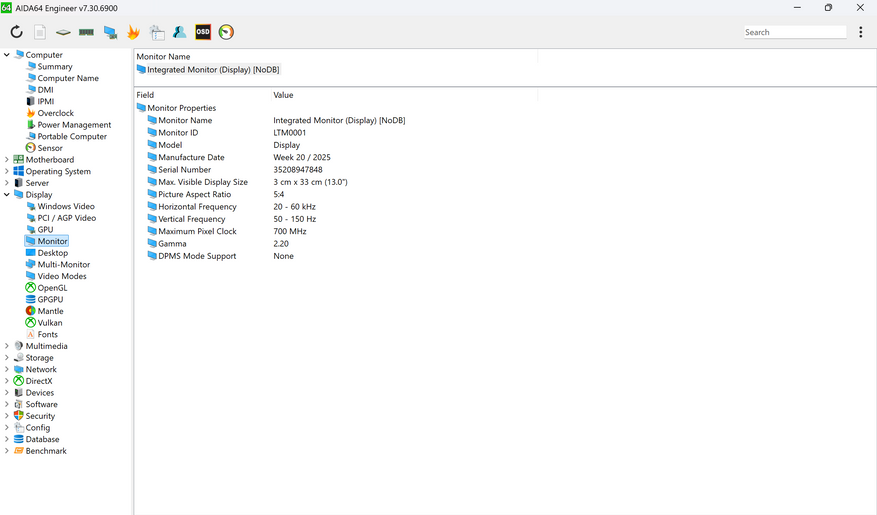Click the motherboard/CPU toolbar icon
Screen dimensions: 877x515
point(63,32)
